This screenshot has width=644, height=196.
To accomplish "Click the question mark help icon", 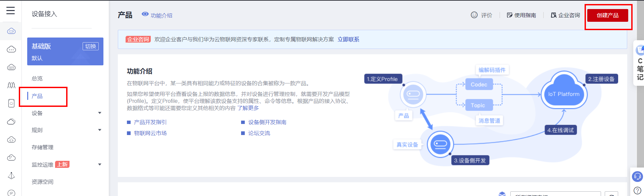I will tap(637, 191).
